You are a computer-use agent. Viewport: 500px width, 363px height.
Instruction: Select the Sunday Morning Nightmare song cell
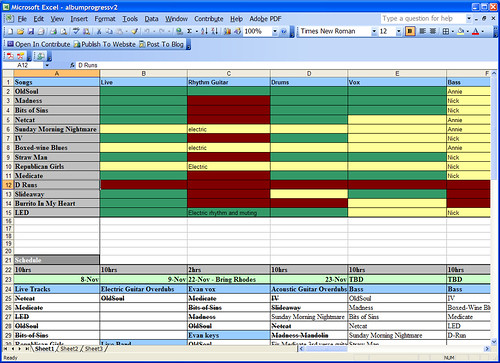(57, 129)
